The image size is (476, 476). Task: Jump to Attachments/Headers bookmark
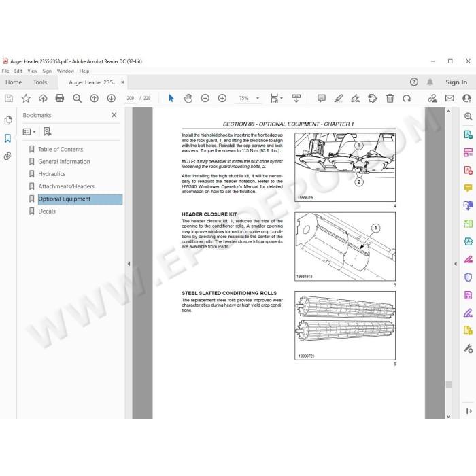(66, 186)
